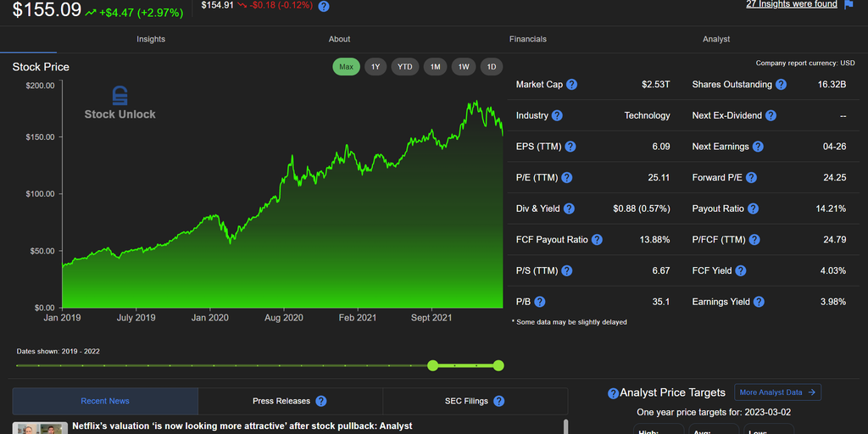Click the help icon beside Shares Outstanding

pyautogui.click(x=781, y=85)
